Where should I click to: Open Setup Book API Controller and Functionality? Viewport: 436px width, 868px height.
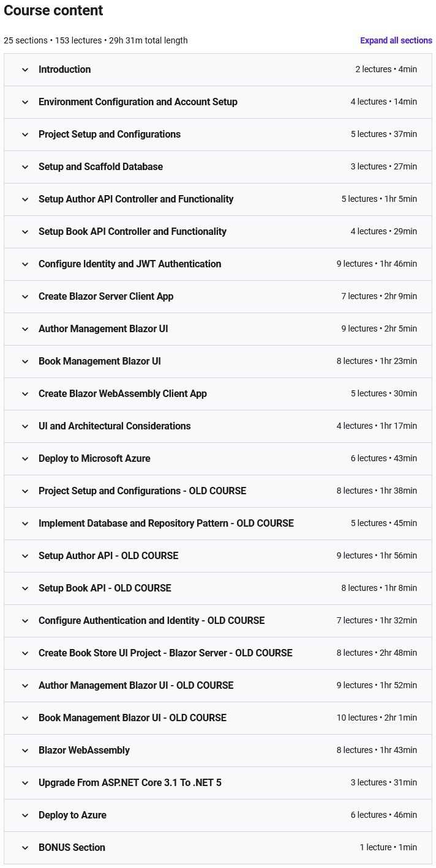(x=132, y=232)
